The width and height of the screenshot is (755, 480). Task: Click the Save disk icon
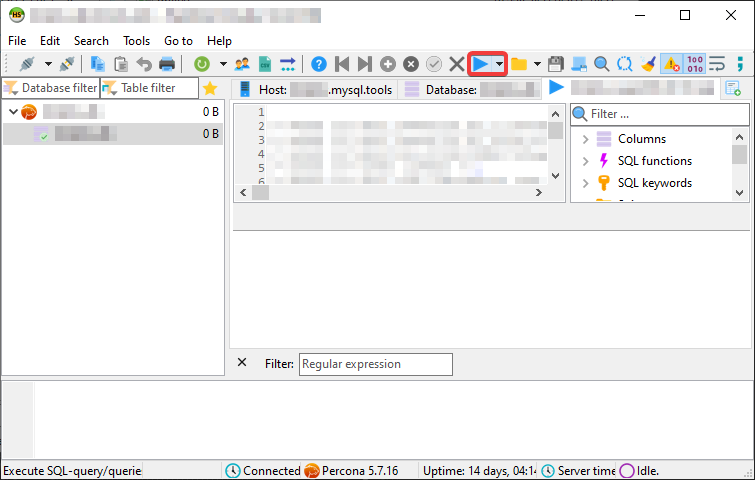pos(556,64)
